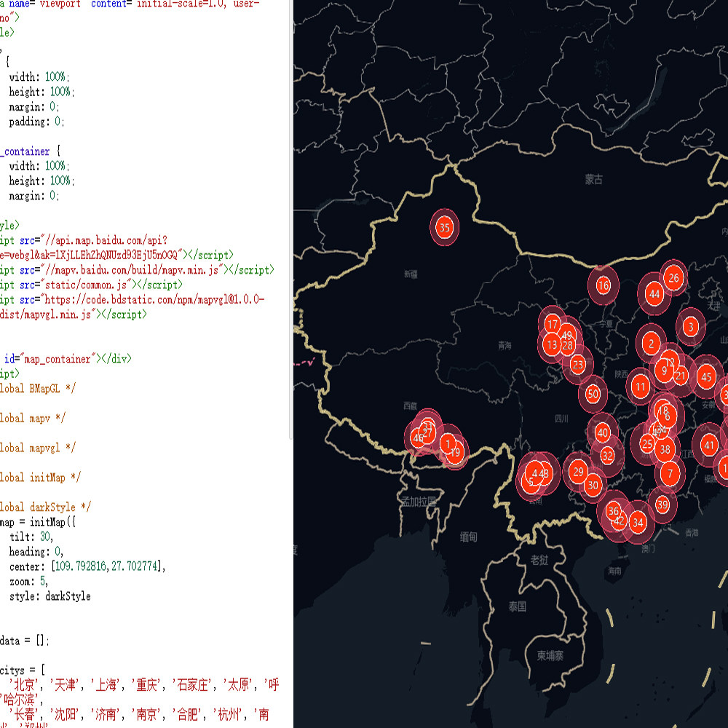Select marker 40 east of Sichuan
The width and height of the screenshot is (728, 728).
tap(601, 432)
